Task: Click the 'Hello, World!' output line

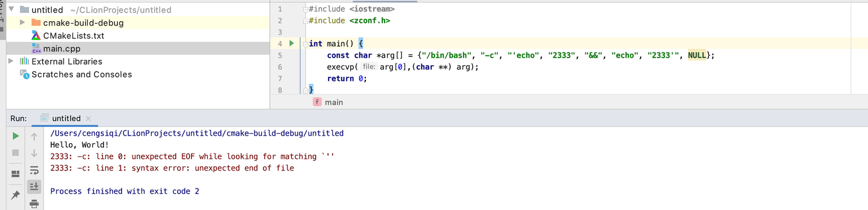Action: (80, 145)
